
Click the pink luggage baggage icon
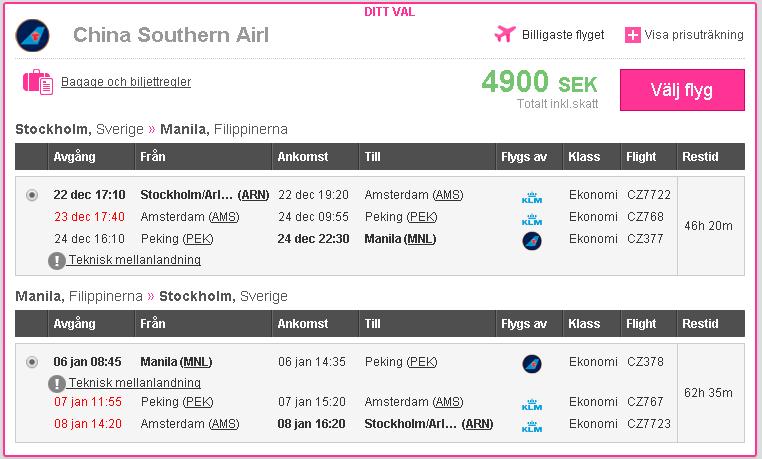[x=37, y=82]
